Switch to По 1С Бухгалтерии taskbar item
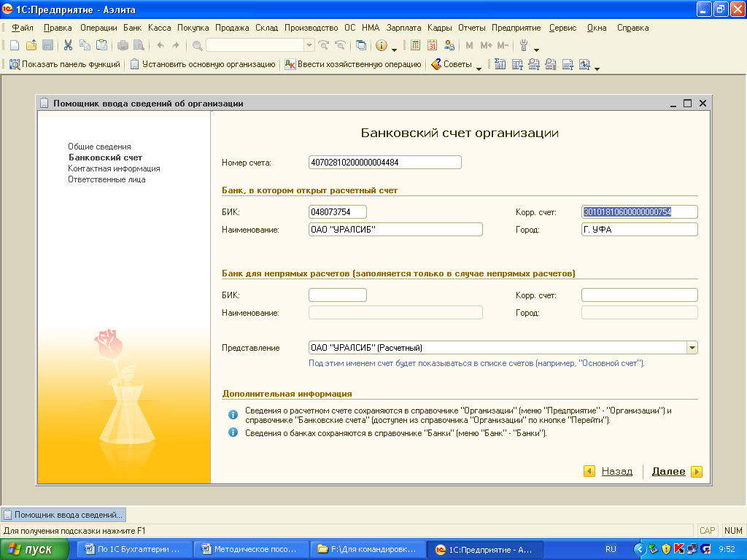 coord(134,550)
